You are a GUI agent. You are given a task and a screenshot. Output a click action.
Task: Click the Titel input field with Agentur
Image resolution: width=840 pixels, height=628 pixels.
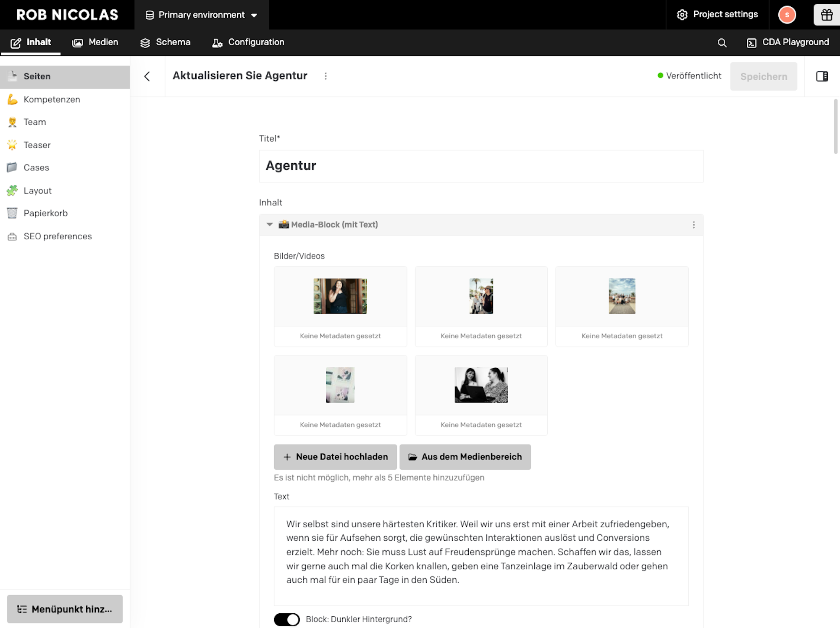481,166
